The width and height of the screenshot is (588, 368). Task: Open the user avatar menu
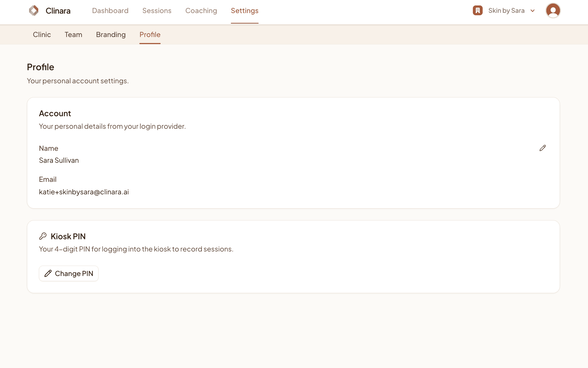[x=553, y=11]
